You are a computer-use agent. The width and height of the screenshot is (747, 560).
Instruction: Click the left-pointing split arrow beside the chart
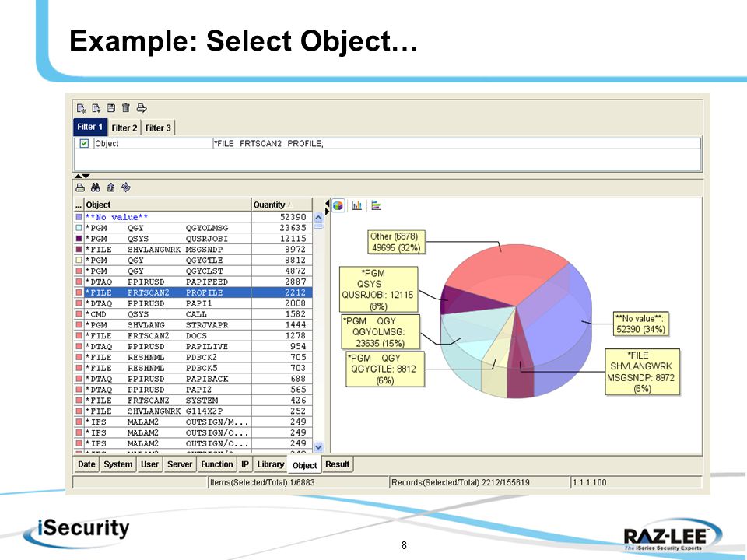click(328, 204)
